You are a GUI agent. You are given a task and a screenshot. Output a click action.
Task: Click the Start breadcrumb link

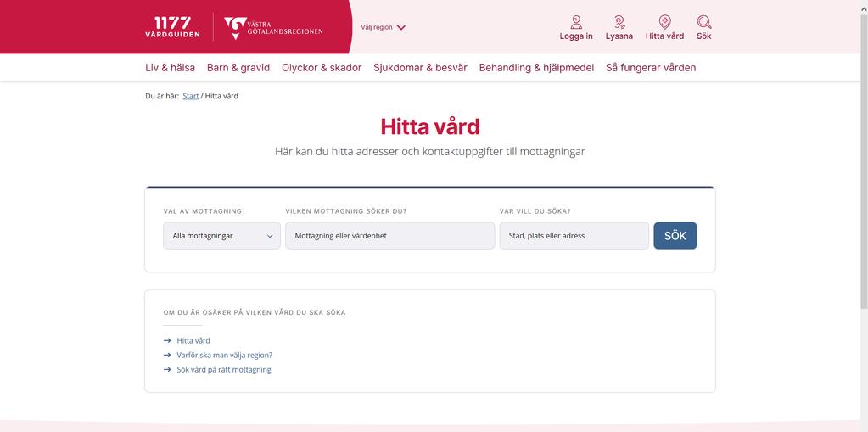[x=190, y=96]
